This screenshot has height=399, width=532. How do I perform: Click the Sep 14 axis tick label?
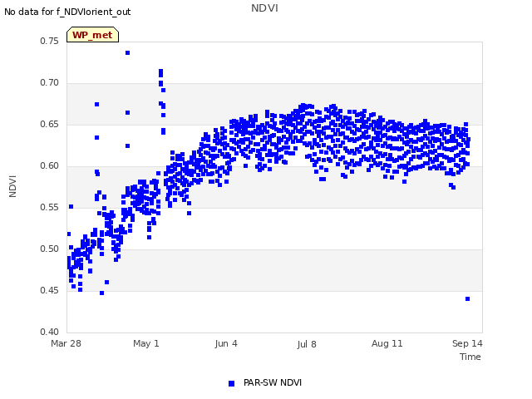467,343
